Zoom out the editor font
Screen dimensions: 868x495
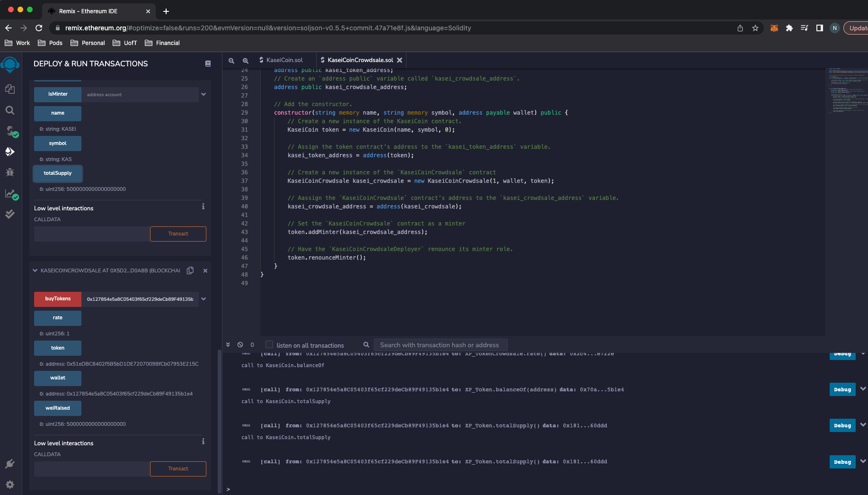pyautogui.click(x=231, y=61)
